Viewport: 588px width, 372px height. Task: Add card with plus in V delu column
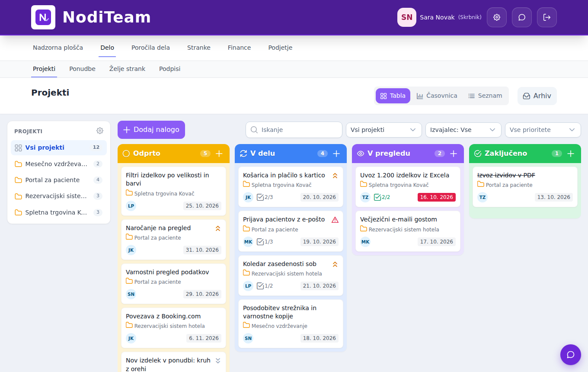(x=336, y=154)
